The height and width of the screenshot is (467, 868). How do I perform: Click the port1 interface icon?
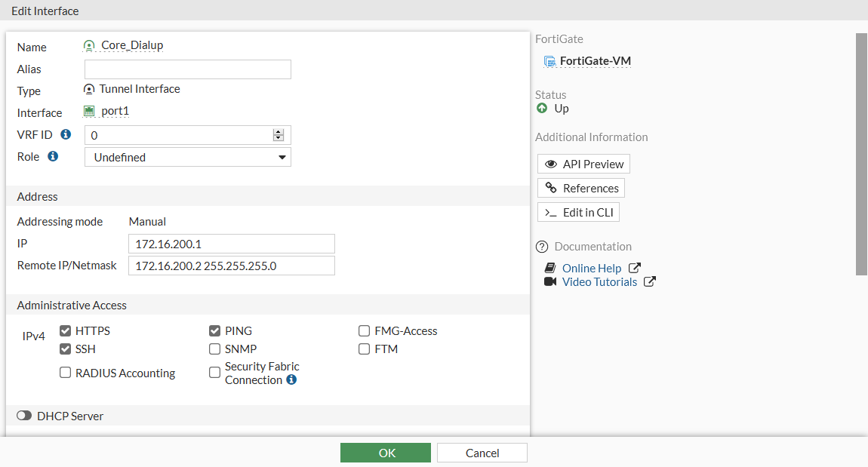point(89,111)
